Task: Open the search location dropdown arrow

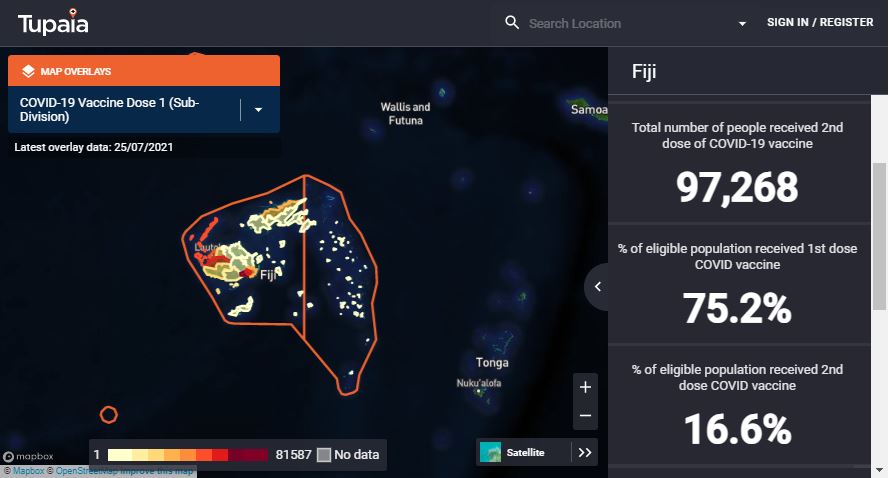Action: click(x=742, y=24)
